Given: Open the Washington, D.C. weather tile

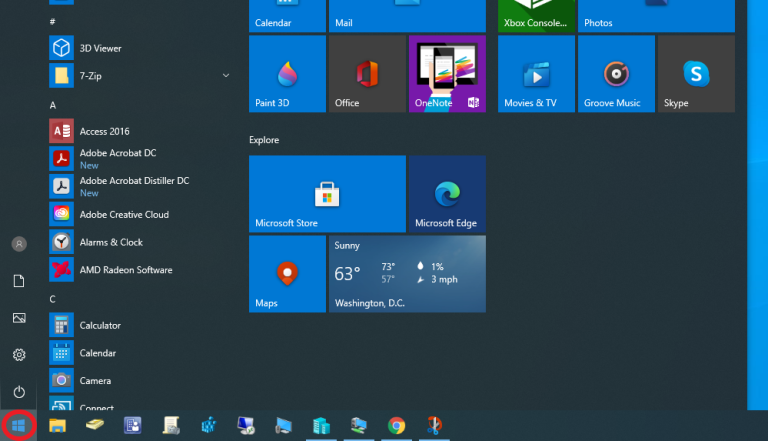Looking at the screenshot, I should pos(407,274).
